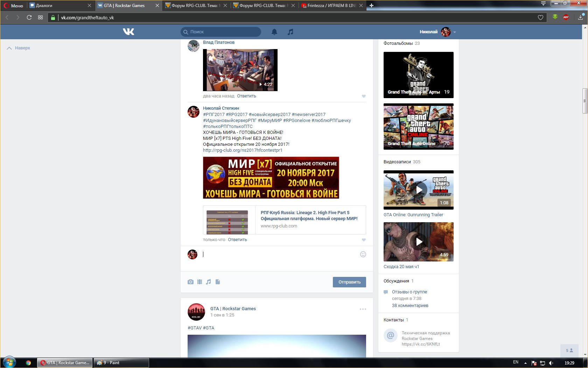Attach a video with film icon
Viewport: 588px width, 368px height.
pos(199,282)
